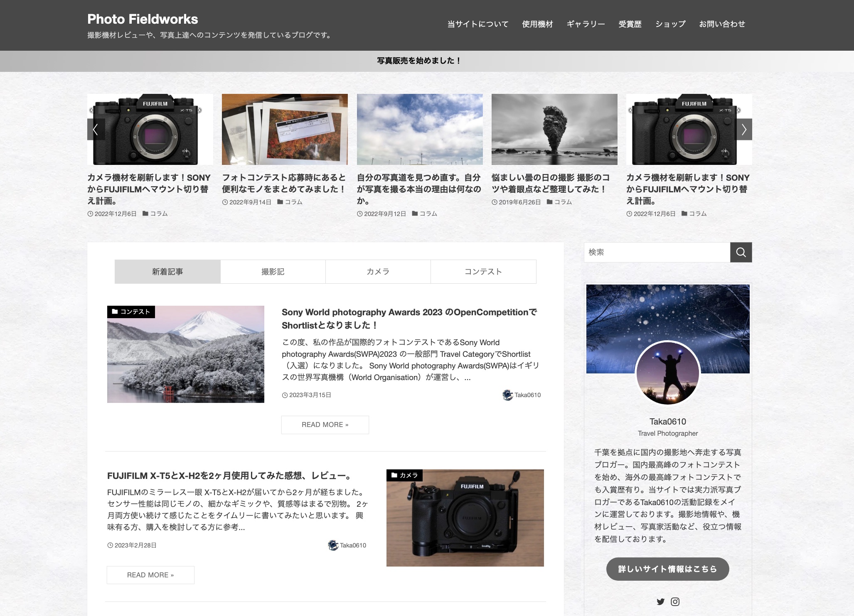The image size is (854, 616).
Task: Switch to the カメラ tab
Action: [378, 272]
